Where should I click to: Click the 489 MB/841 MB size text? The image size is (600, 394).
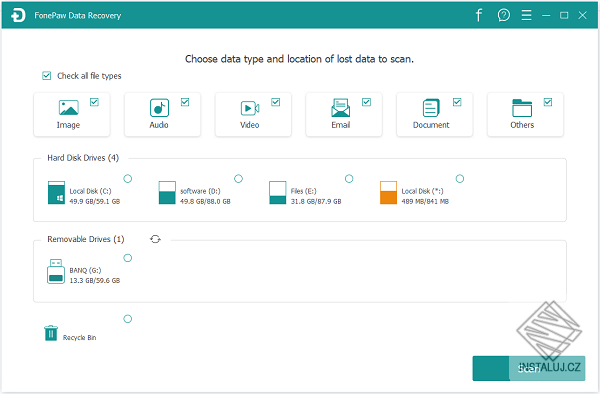coord(425,202)
